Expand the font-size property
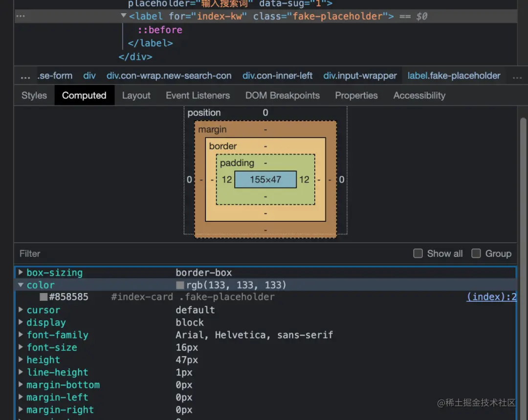Screen dimensions: 528x420 point(21,347)
